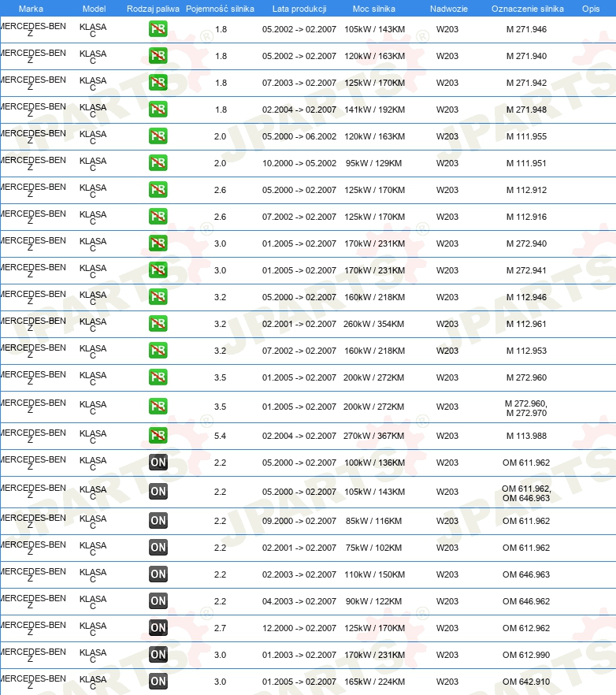This screenshot has width=616, height=695.
Task: Click ON diesel icon in OM 642.910 row
Action: tap(158, 682)
